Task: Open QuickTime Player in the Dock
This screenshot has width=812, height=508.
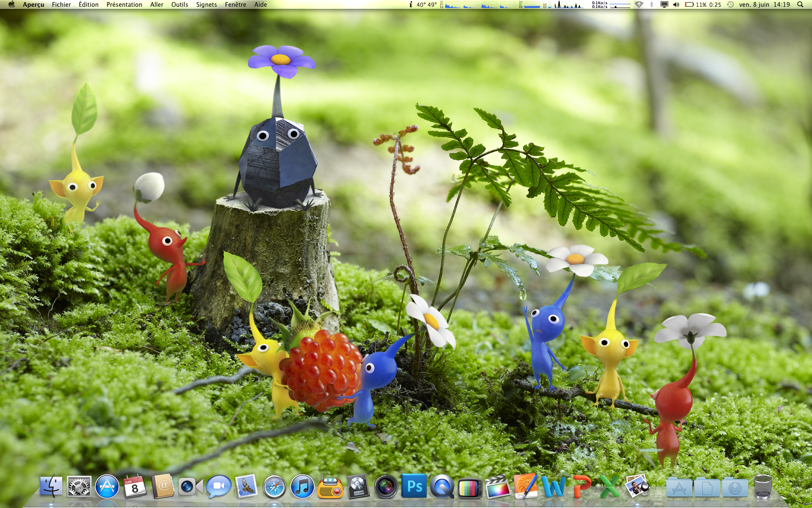Action: [x=442, y=487]
